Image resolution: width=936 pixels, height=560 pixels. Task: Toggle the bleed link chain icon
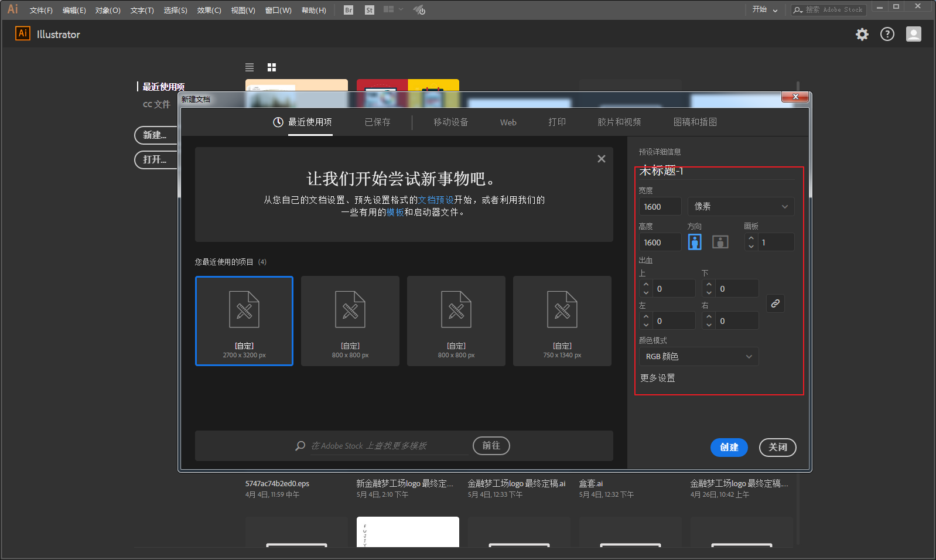click(776, 303)
